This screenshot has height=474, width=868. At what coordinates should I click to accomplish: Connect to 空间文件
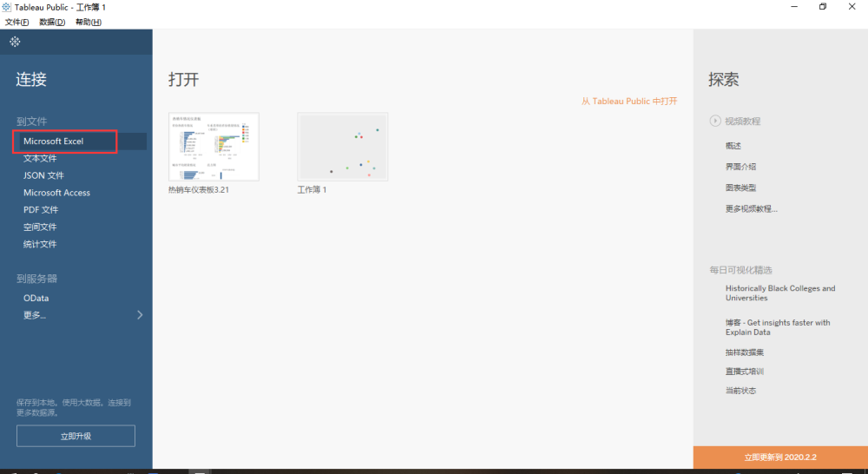click(x=40, y=227)
